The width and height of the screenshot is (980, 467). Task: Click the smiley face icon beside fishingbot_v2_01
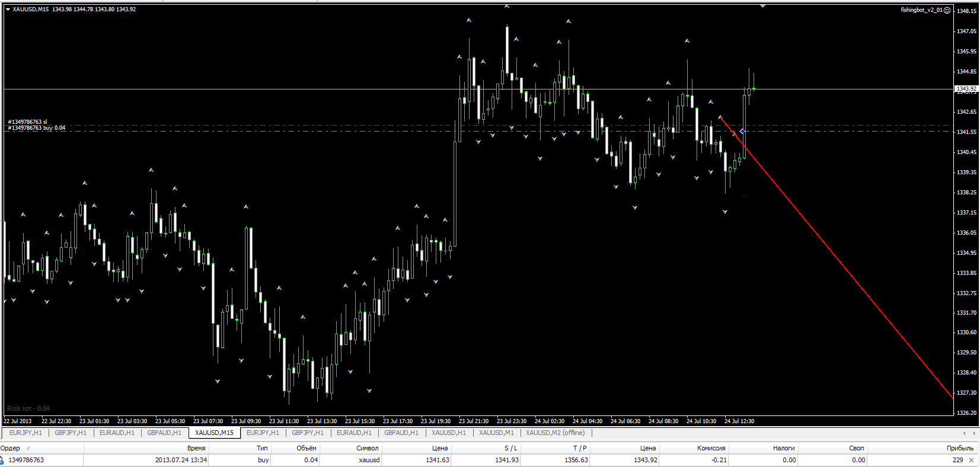pos(947,10)
